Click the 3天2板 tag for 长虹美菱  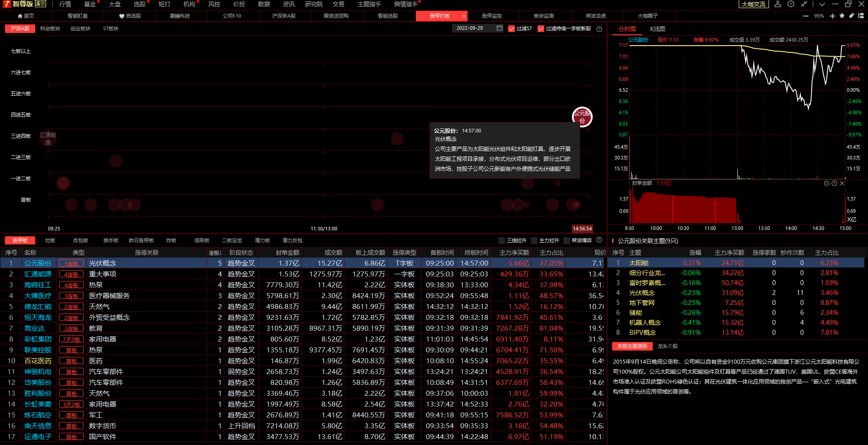71,404
